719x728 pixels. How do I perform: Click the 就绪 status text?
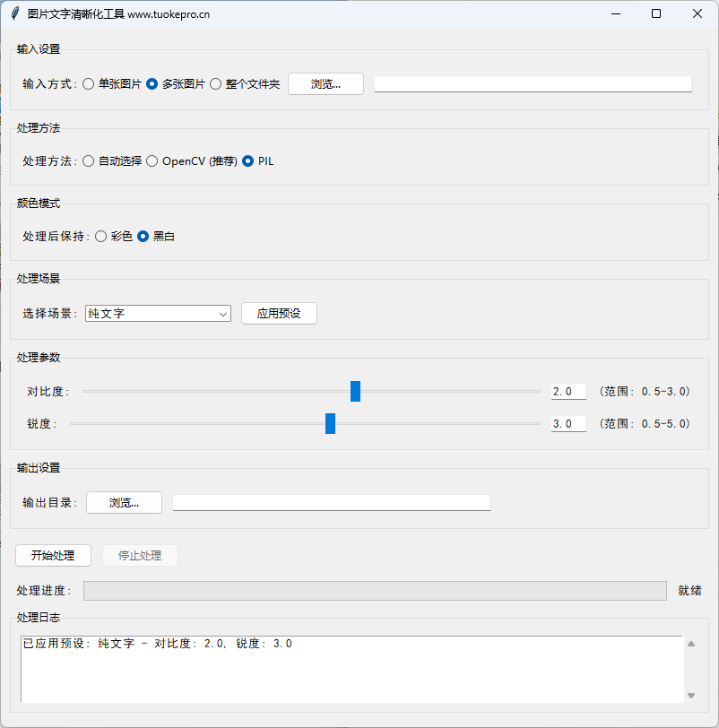[689, 591]
